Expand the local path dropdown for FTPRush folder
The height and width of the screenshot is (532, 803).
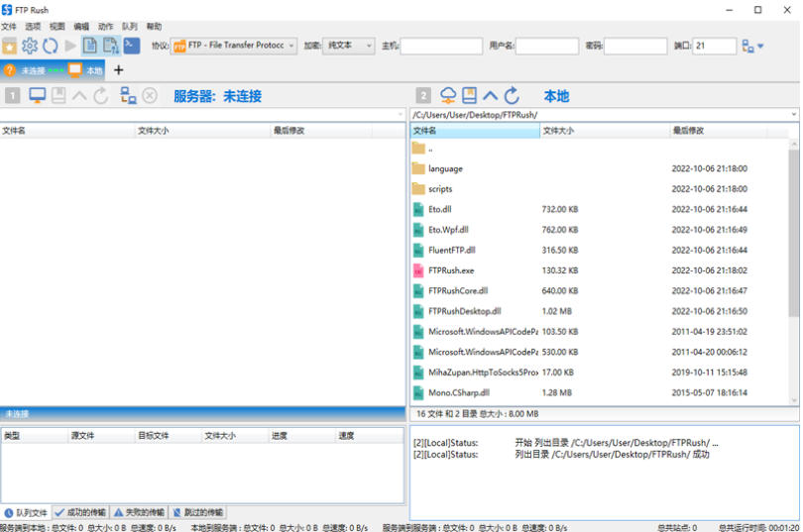point(794,115)
